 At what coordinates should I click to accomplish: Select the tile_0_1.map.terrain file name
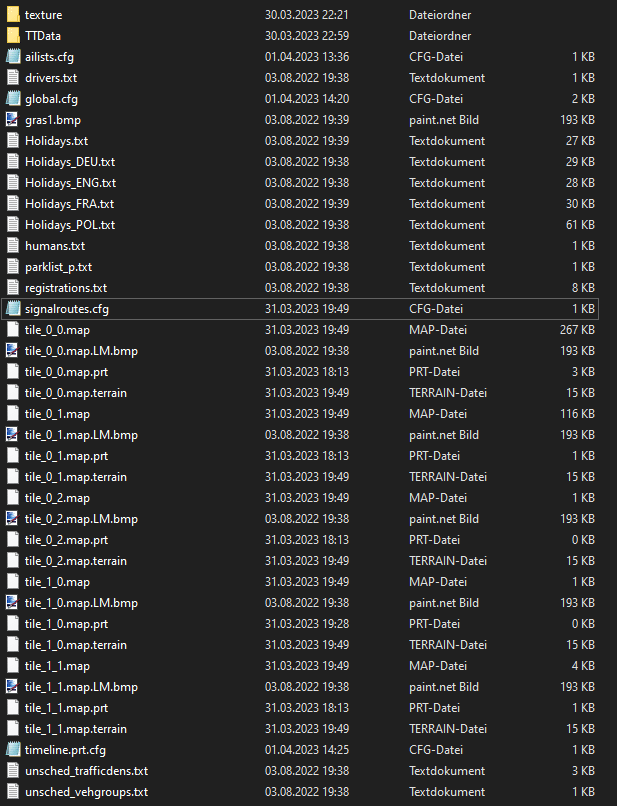(76, 477)
